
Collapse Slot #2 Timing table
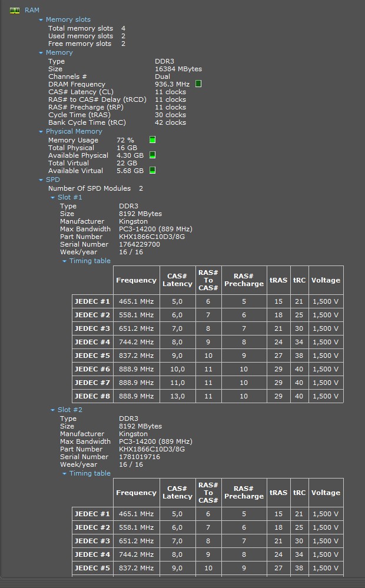(65, 474)
